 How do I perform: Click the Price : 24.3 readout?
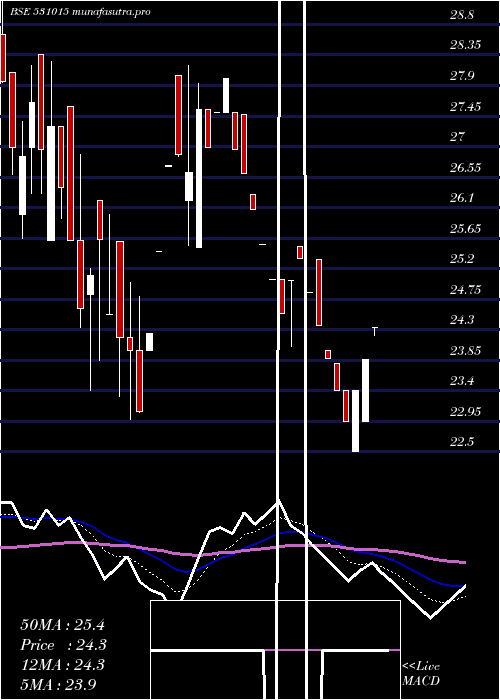[63, 645]
